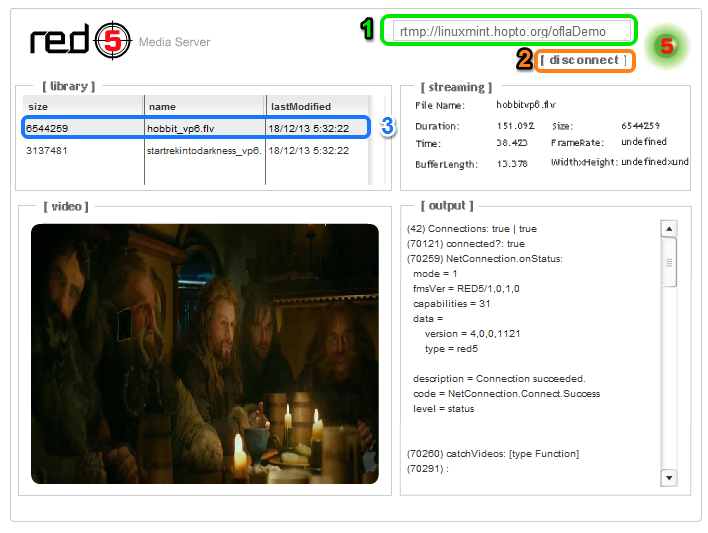The width and height of the screenshot is (708, 533).
Task: Click the output panel scroll up arrow
Action: (x=669, y=229)
